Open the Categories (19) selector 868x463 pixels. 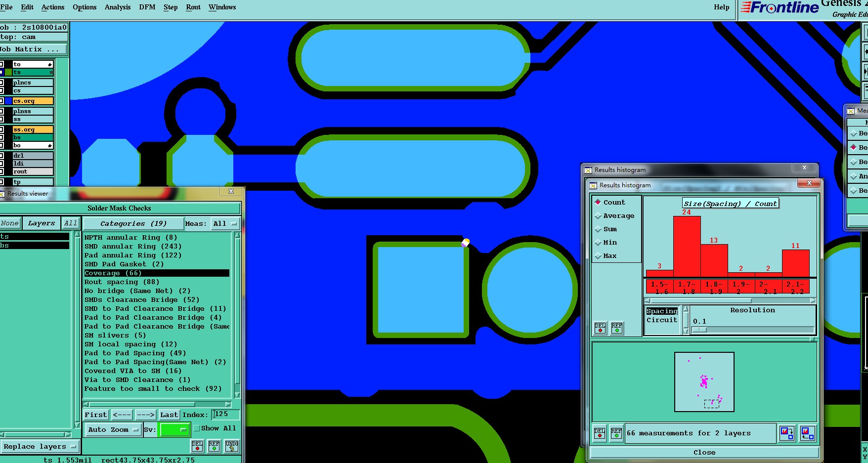tap(133, 223)
